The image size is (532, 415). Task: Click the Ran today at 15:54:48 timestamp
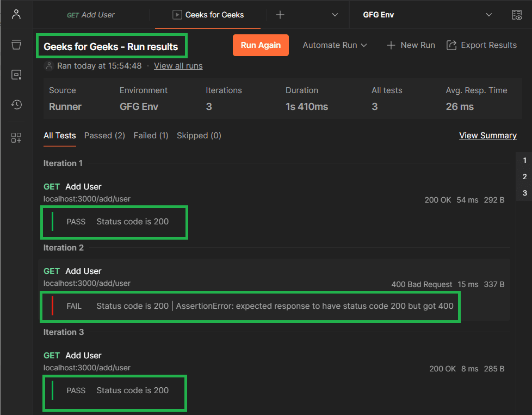(x=99, y=66)
